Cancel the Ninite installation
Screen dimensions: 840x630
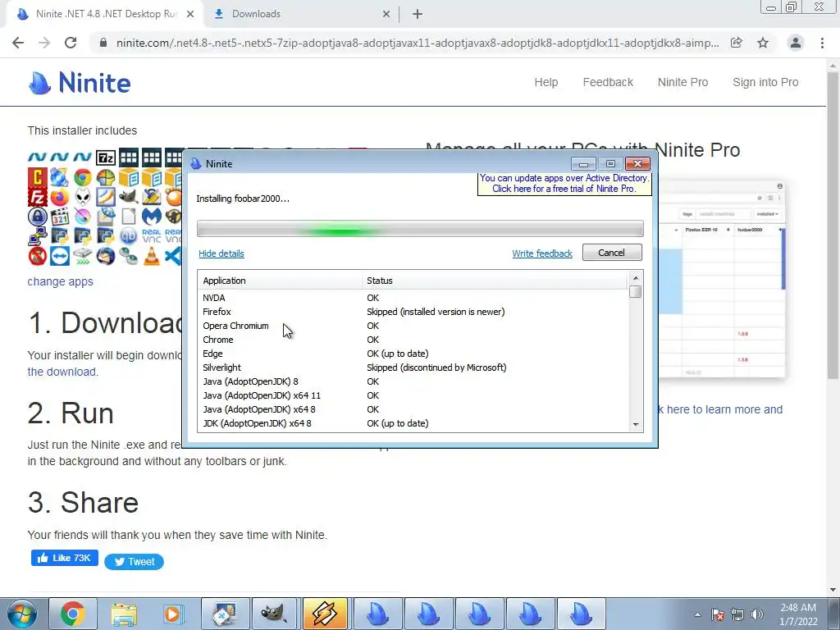(612, 253)
